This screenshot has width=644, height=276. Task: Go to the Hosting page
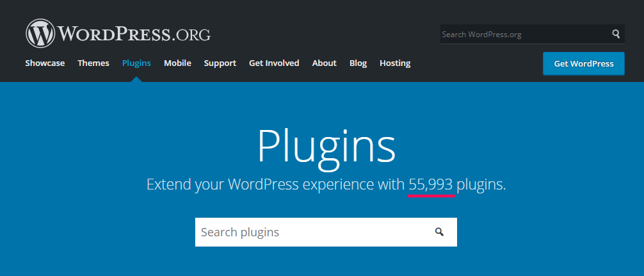[395, 63]
